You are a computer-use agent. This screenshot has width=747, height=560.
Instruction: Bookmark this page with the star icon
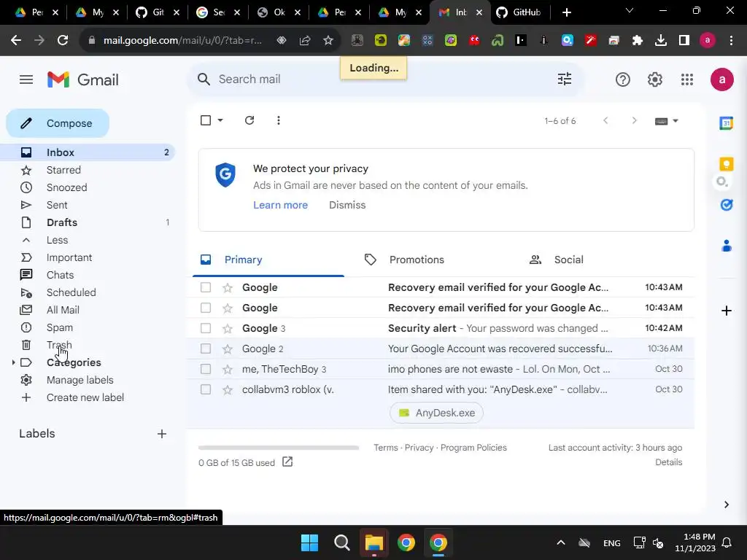328,41
